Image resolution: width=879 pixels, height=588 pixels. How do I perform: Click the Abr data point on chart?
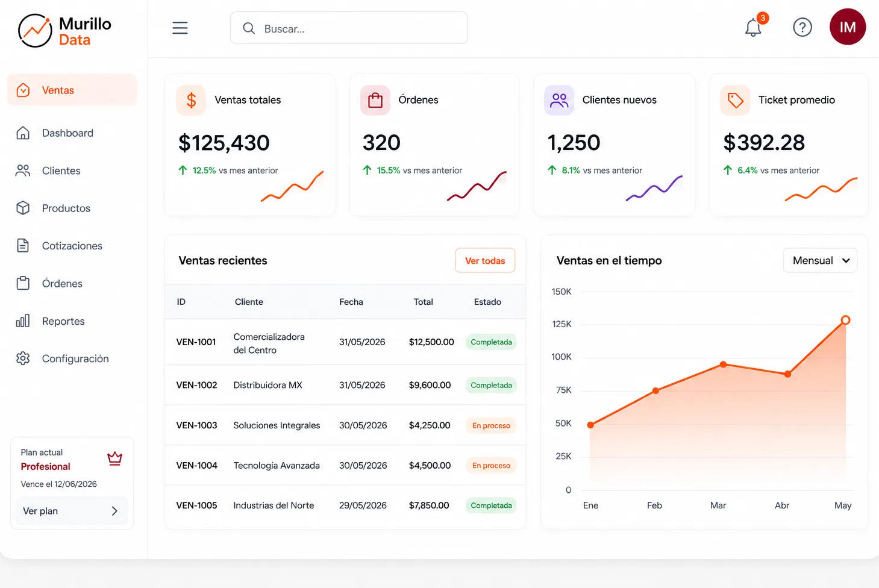[787, 374]
